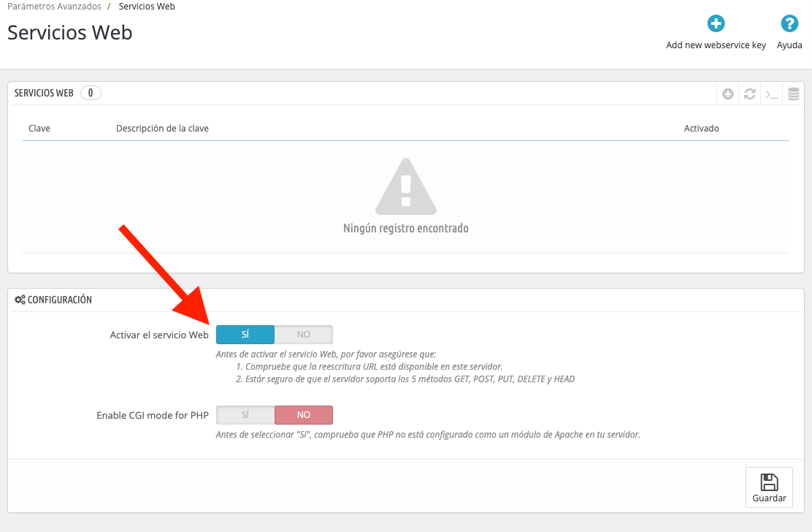Sort by Descripción de la clave column header
The width and height of the screenshot is (812, 532).
click(x=162, y=128)
